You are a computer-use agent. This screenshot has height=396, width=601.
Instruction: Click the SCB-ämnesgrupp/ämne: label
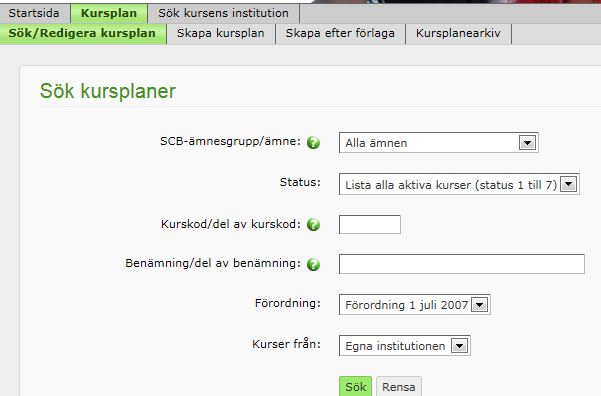click(x=230, y=141)
